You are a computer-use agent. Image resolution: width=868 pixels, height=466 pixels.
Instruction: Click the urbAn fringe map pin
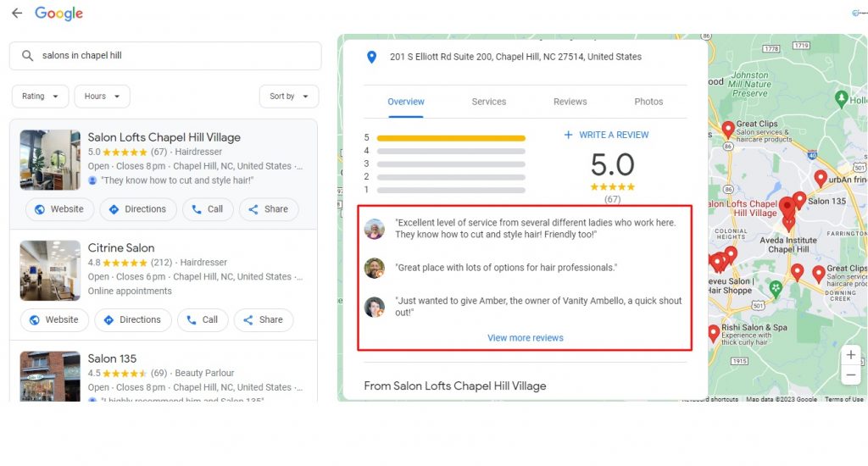click(821, 179)
